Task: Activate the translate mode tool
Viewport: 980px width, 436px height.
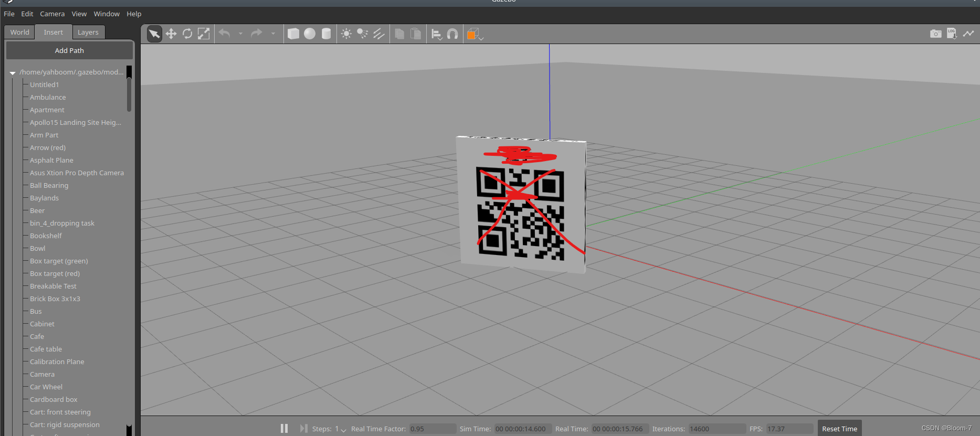Action: pyautogui.click(x=171, y=34)
